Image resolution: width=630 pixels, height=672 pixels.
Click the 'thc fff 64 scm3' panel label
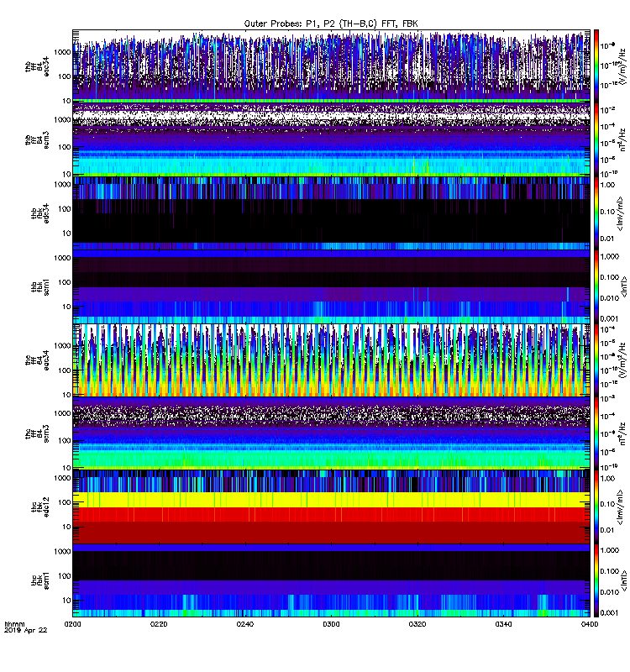click(37, 433)
